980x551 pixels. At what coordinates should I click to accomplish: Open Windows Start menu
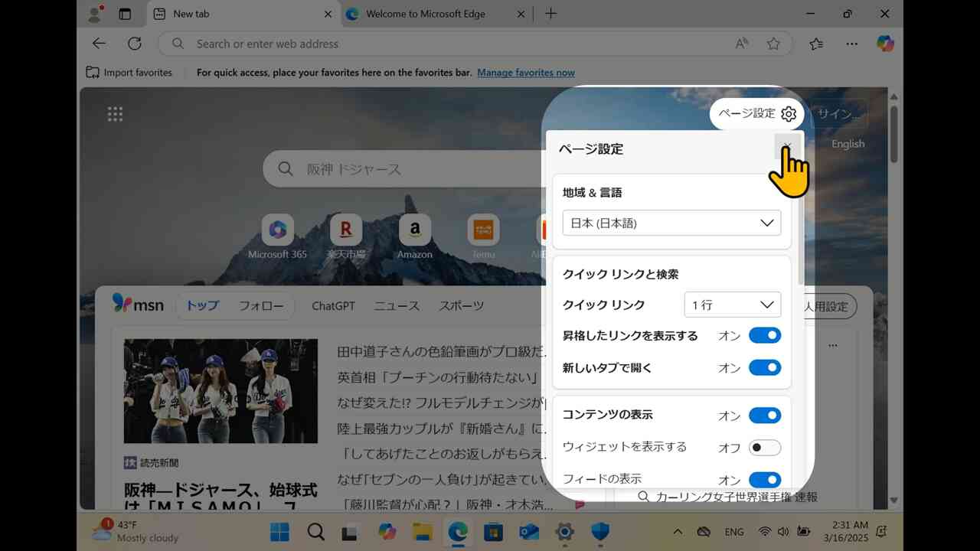(x=280, y=532)
